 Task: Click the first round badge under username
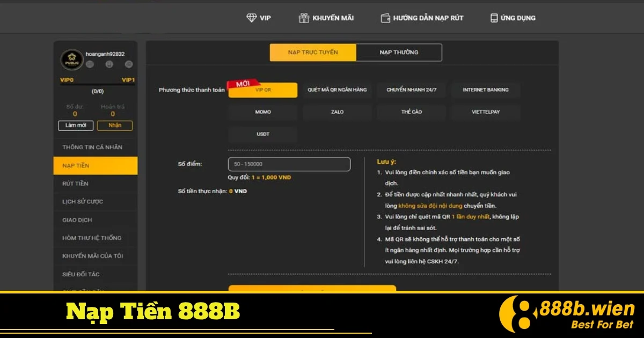coord(90,64)
